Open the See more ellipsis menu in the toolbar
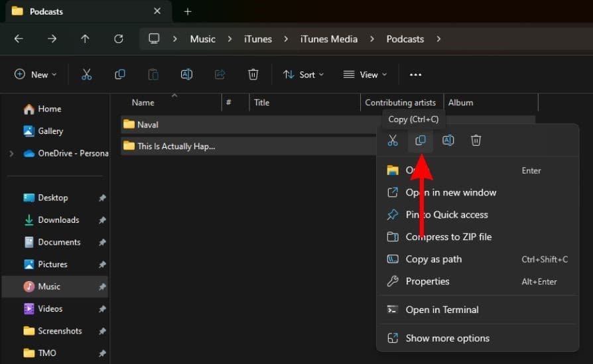Screen dimensions: 593x364 (x=415, y=74)
